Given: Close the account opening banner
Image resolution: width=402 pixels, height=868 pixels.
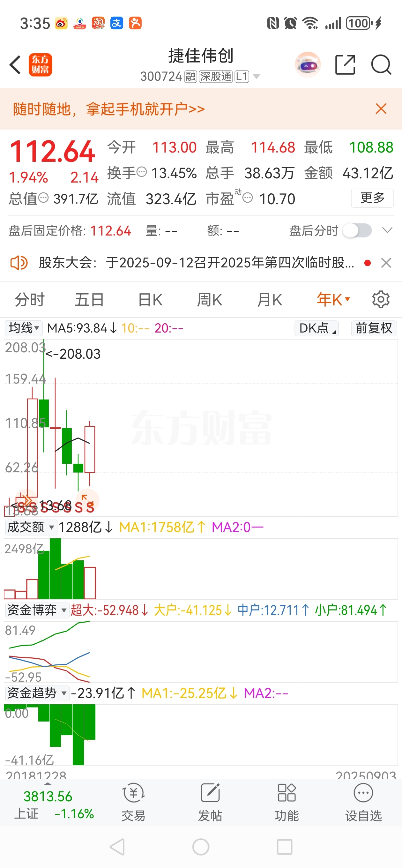Looking at the screenshot, I should [x=381, y=109].
